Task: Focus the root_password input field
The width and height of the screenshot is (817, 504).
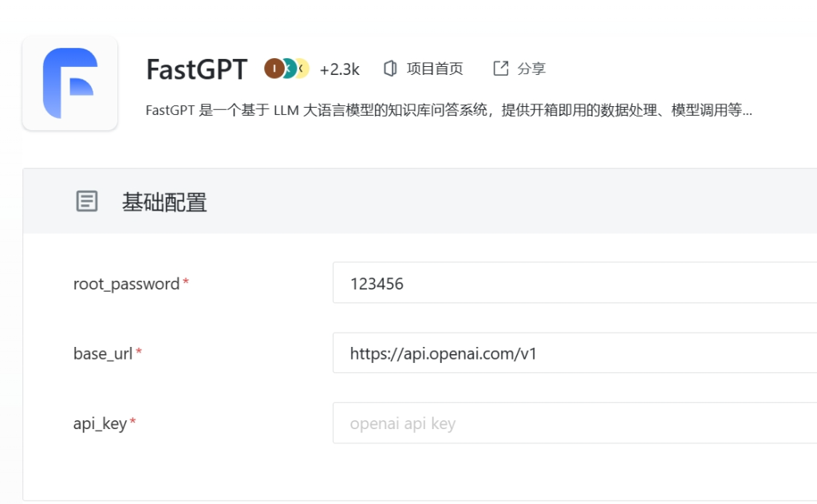Action: point(574,283)
